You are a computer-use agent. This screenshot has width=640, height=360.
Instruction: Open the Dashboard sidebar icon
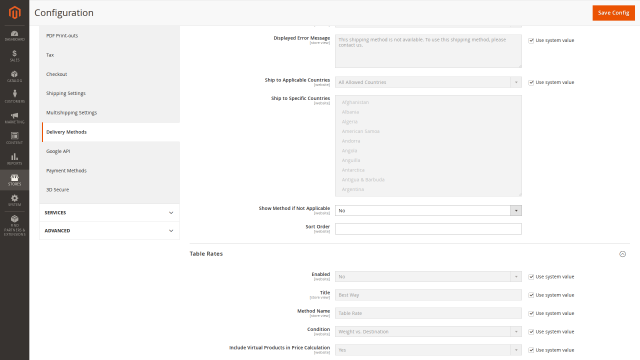click(x=14, y=36)
